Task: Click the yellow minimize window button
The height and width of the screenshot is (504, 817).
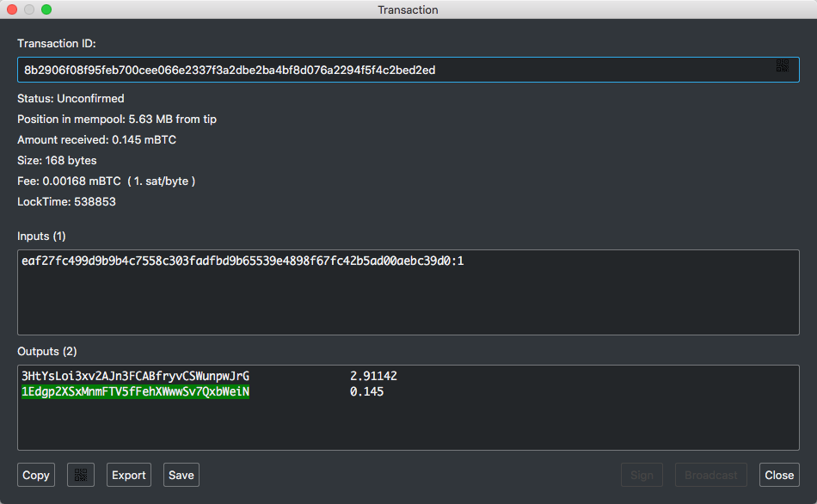Action: [x=29, y=9]
